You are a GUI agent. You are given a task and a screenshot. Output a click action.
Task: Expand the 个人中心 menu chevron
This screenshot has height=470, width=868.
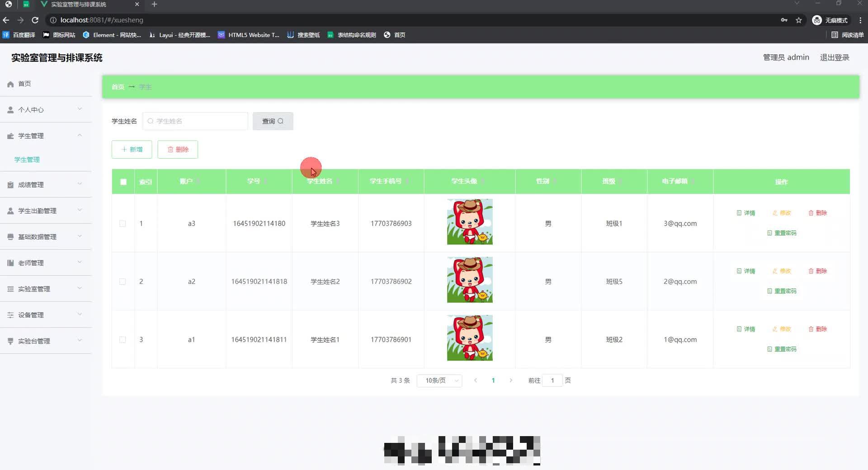(80, 109)
